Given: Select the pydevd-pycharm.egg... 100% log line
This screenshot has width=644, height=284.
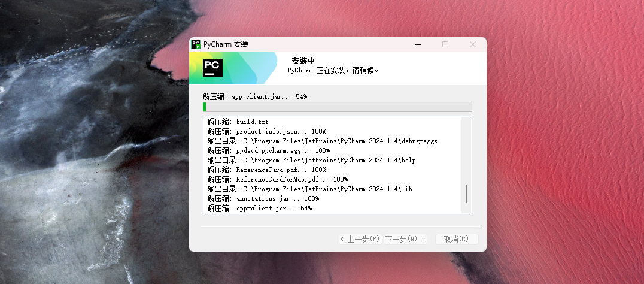Looking at the screenshot, I should [269, 150].
